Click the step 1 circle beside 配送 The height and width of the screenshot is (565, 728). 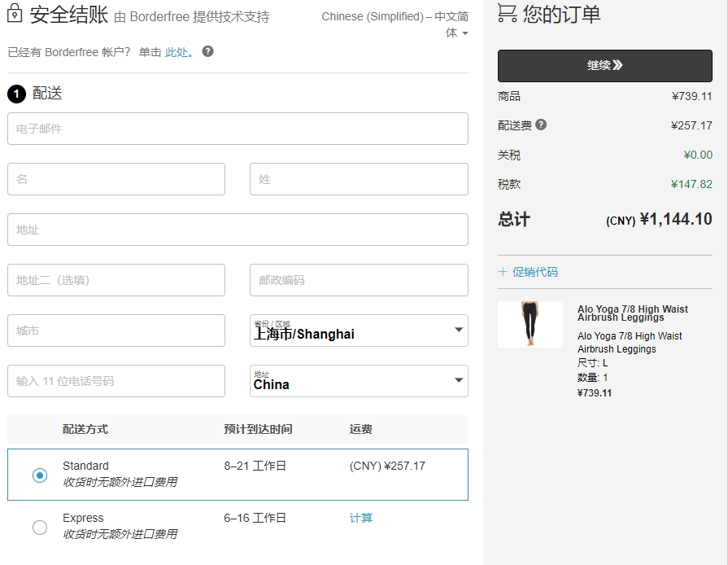[x=16, y=94]
